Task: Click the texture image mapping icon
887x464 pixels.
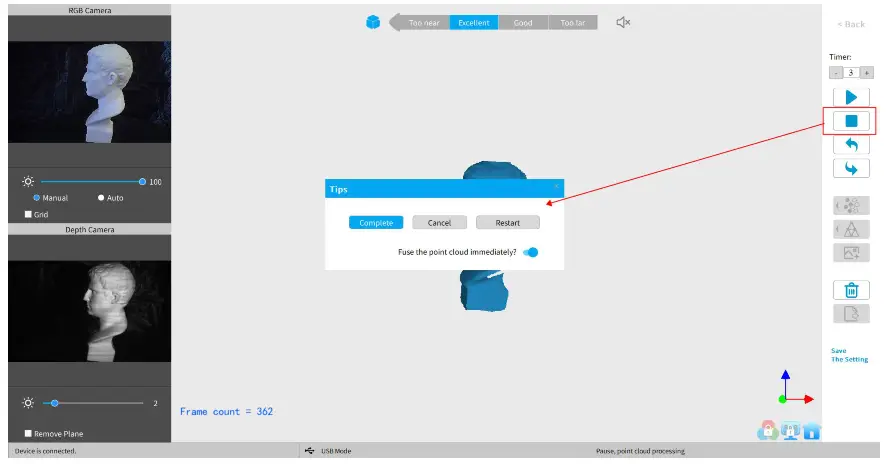Action: [851, 252]
